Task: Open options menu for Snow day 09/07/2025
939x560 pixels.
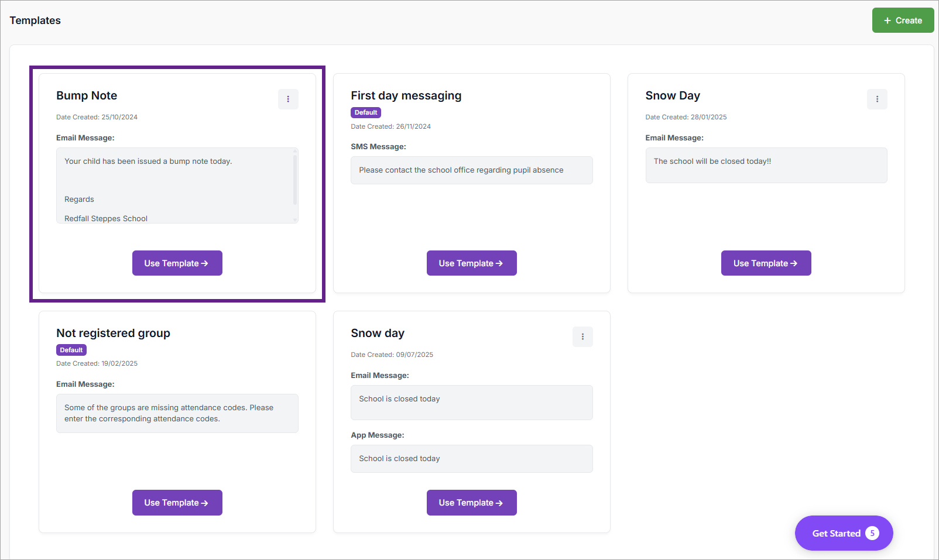Action: [582, 337]
